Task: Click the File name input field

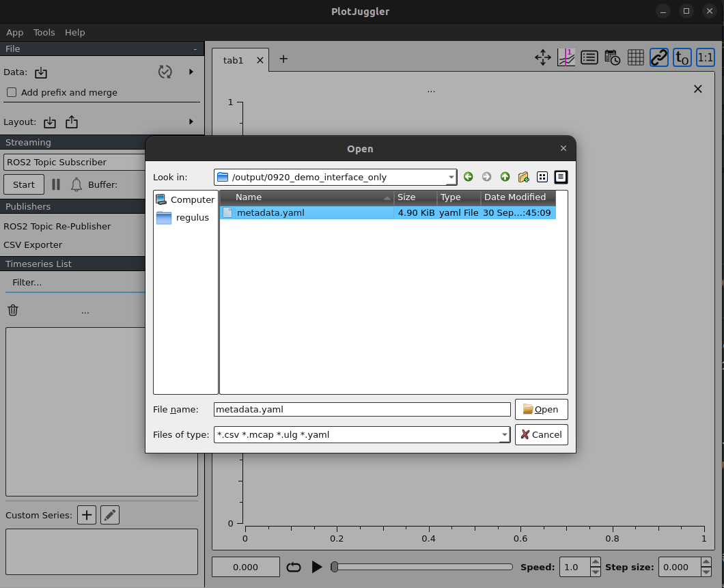Action: tap(362, 409)
